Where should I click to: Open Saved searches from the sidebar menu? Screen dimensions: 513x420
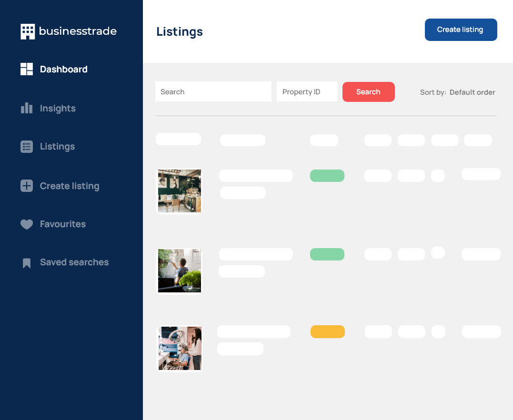coord(74,262)
